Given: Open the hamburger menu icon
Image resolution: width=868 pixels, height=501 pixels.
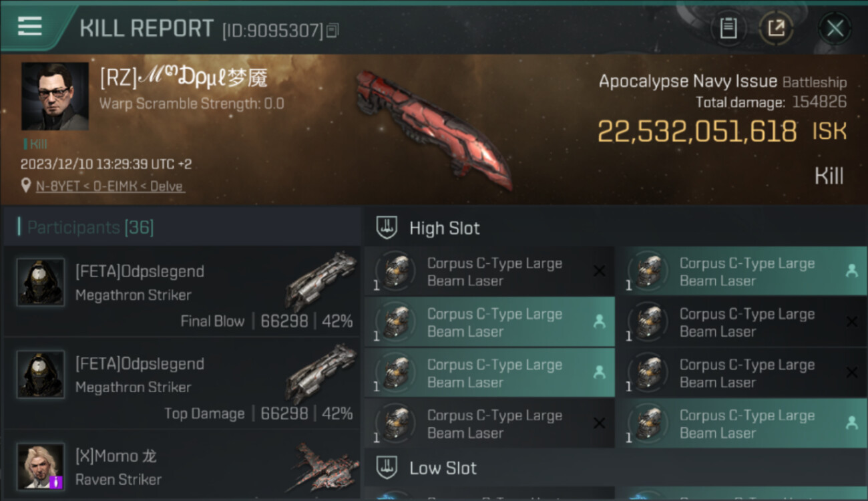Looking at the screenshot, I should 30,26.
